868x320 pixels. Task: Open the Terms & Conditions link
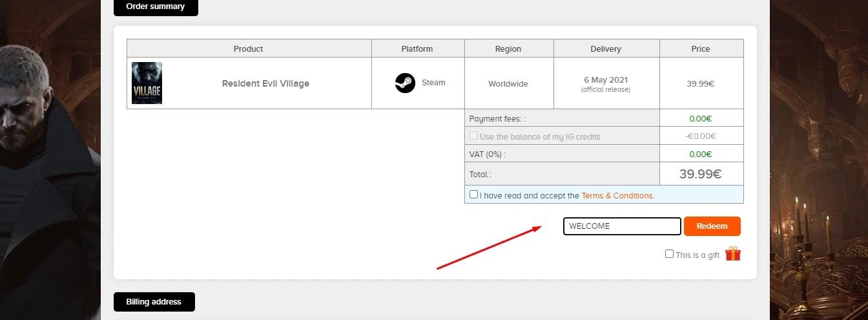point(617,195)
